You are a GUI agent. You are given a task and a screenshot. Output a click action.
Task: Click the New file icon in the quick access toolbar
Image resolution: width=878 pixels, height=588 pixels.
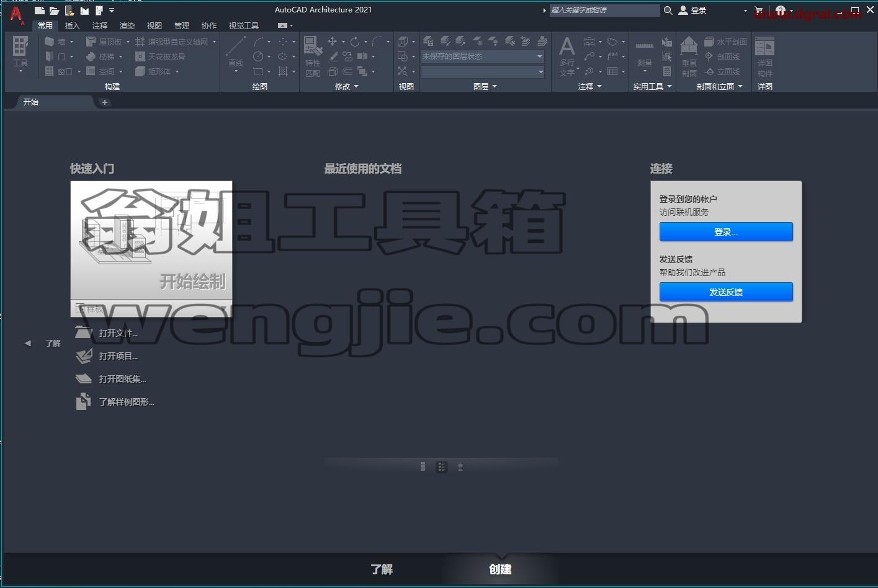[x=39, y=11]
